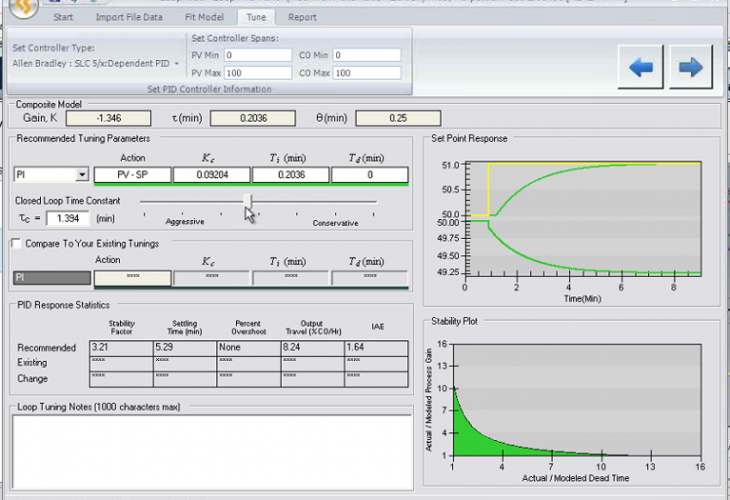The image size is (730, 500).
Task: Open the controller type dropdown Allen Bradley
Action: click(x=96, y=63)
